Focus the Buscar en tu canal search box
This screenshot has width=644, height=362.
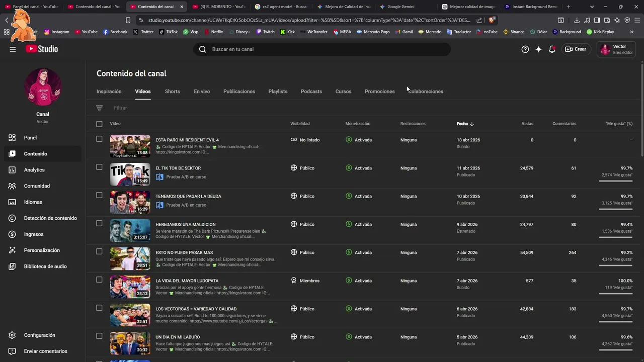tap(322, 49)
